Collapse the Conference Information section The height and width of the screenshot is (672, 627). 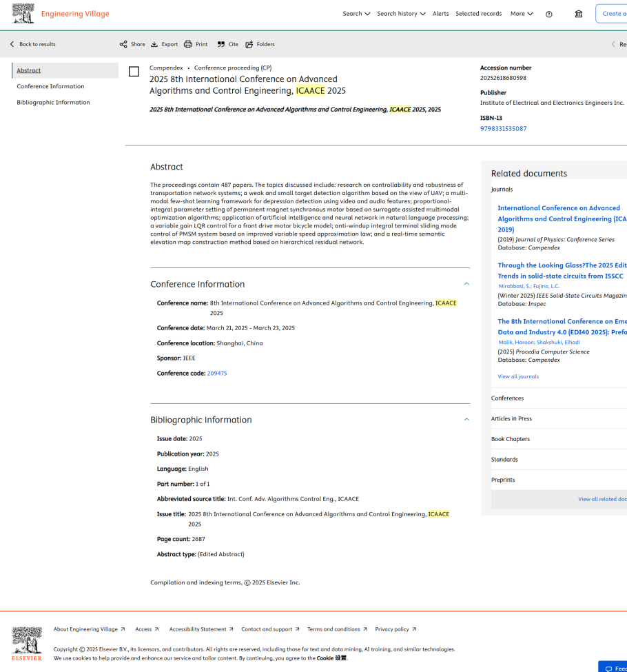pyautogui.click(x=466, y=284)
